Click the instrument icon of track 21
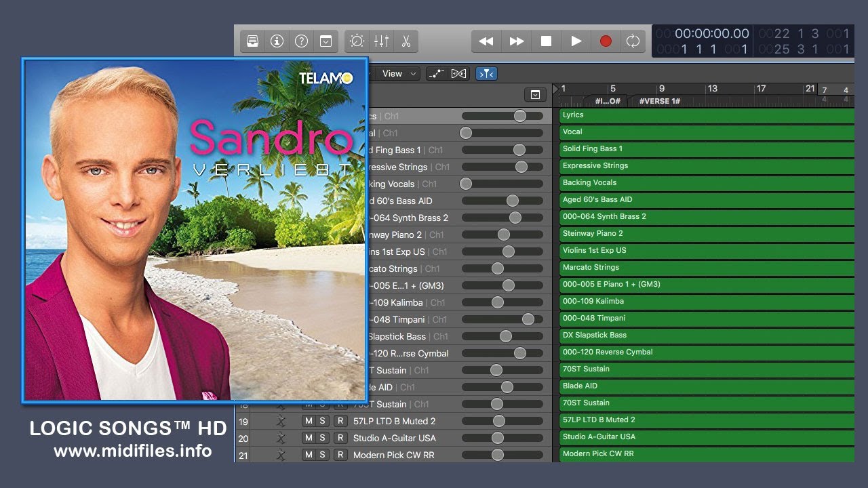 click(x=281, y=455)
